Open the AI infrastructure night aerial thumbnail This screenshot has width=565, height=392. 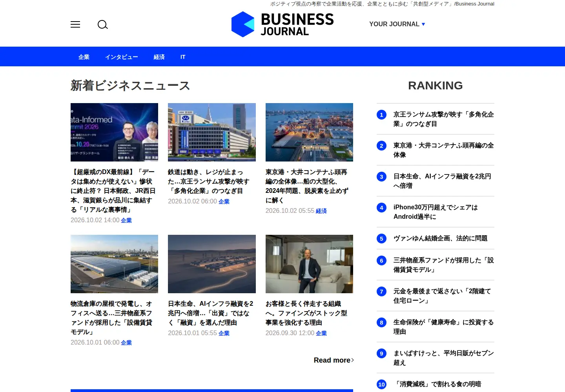tap(212, 264)
